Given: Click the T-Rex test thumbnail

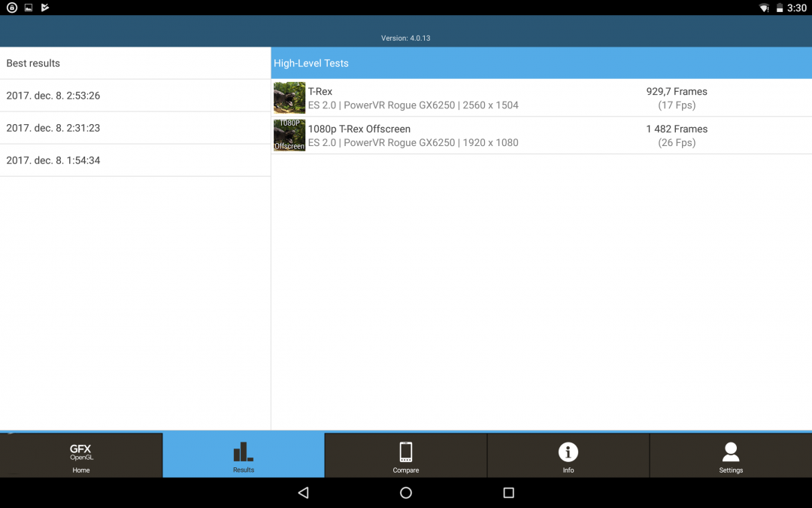Looking at the screenshot, I should click(x=289, y=97).
